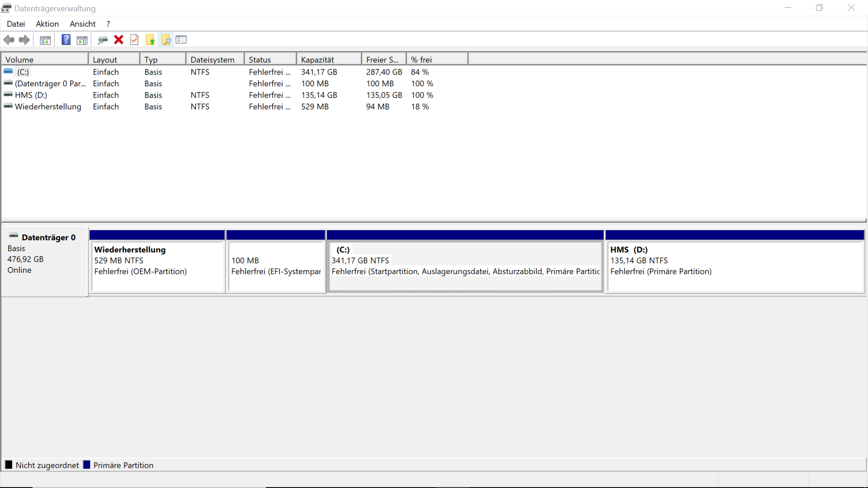
Task: Click the red X delete icon
Action: [x=118, y=40]
